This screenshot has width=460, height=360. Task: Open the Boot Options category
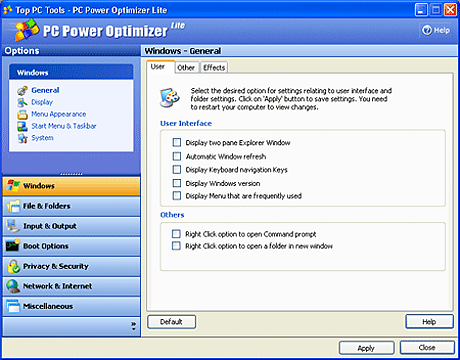coord(71,246)
